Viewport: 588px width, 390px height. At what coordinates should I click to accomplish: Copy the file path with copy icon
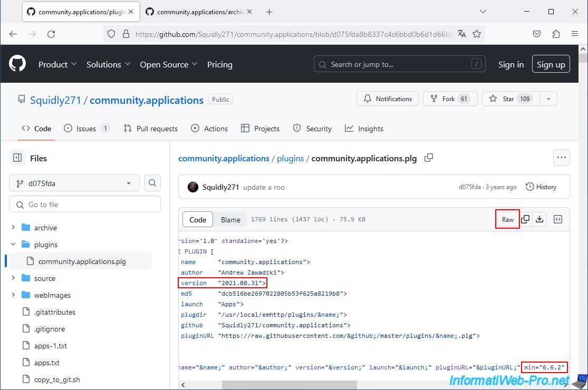click(x=429, y=158)
